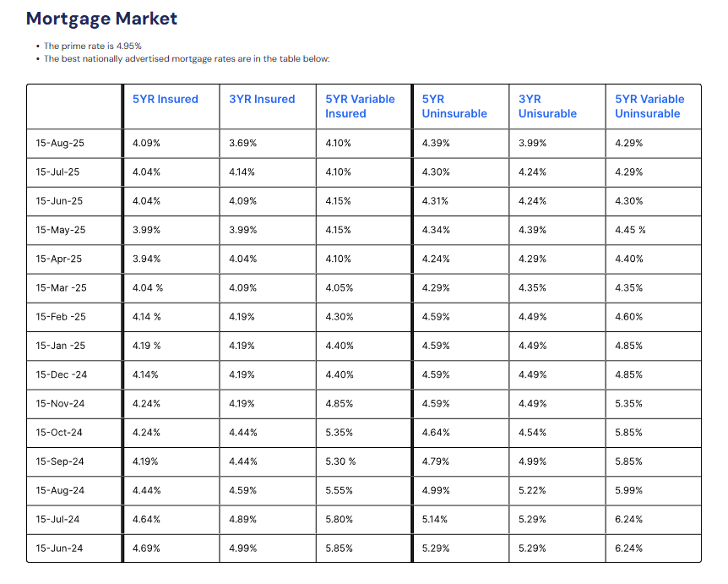Select the 5.99% rate cell

(628, 490)
